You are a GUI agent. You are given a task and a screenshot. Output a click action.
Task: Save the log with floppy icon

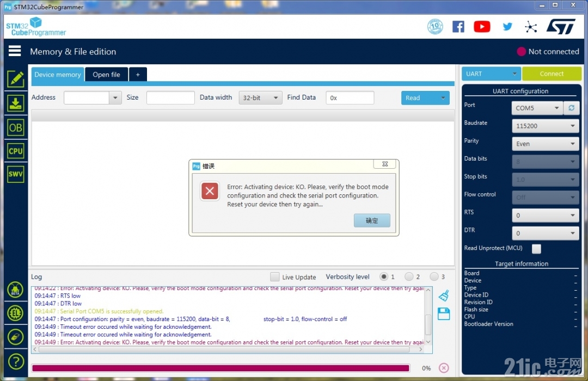444,314
